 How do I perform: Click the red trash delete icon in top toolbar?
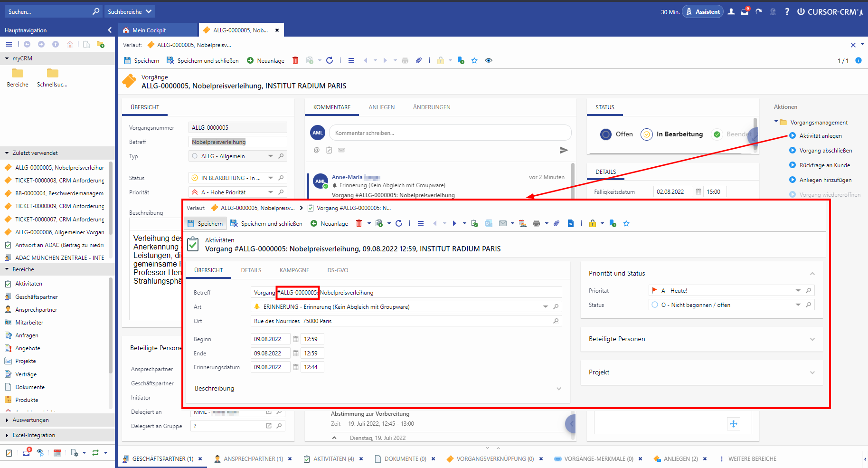pos(295,60)
